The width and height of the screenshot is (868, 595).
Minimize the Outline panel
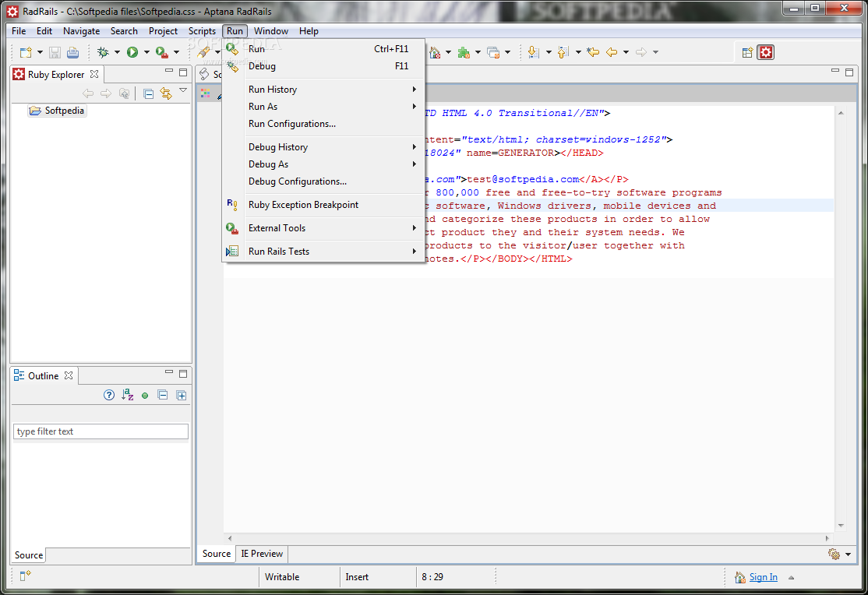[x=169, y=373]
